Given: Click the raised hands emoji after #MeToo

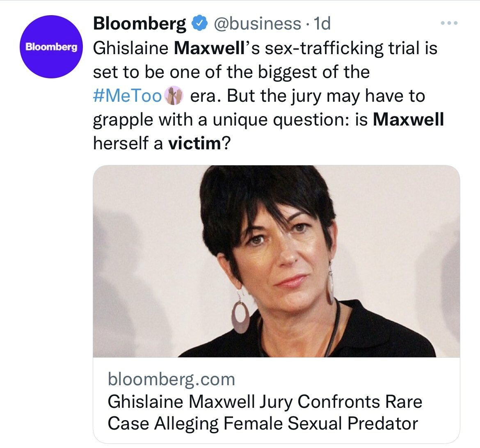Looking at the screenshot, I should pos(173,96).
